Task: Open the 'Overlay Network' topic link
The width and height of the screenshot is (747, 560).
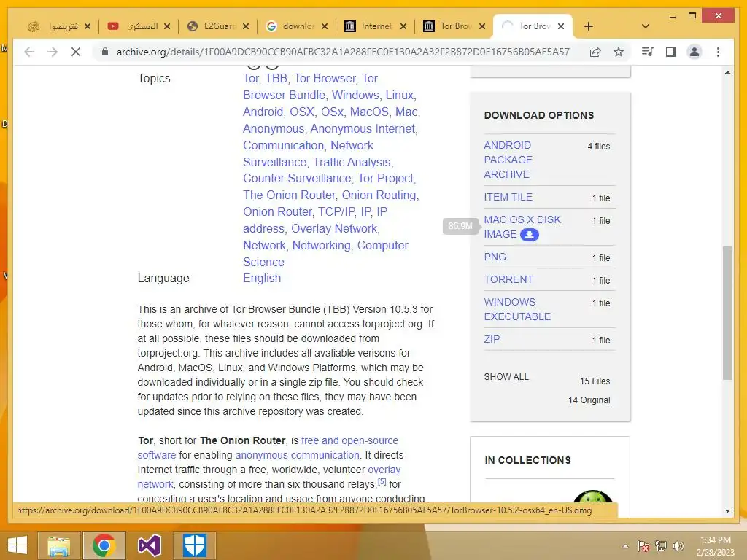Action: pos(334,228)
